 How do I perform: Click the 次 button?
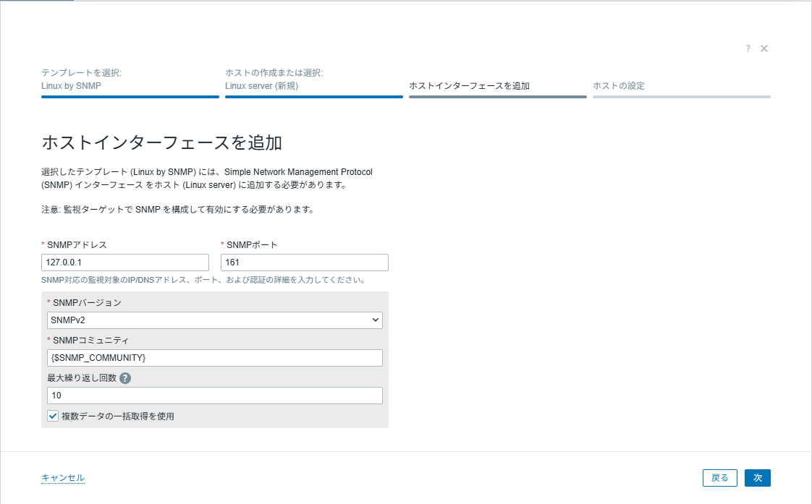(758, 478)
